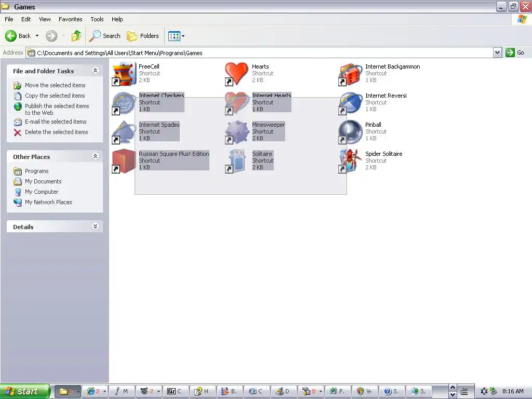The width and height of the screenshot is (532, 399).
Task: Select the Internet Checkers icon
Action: (124, 103)
